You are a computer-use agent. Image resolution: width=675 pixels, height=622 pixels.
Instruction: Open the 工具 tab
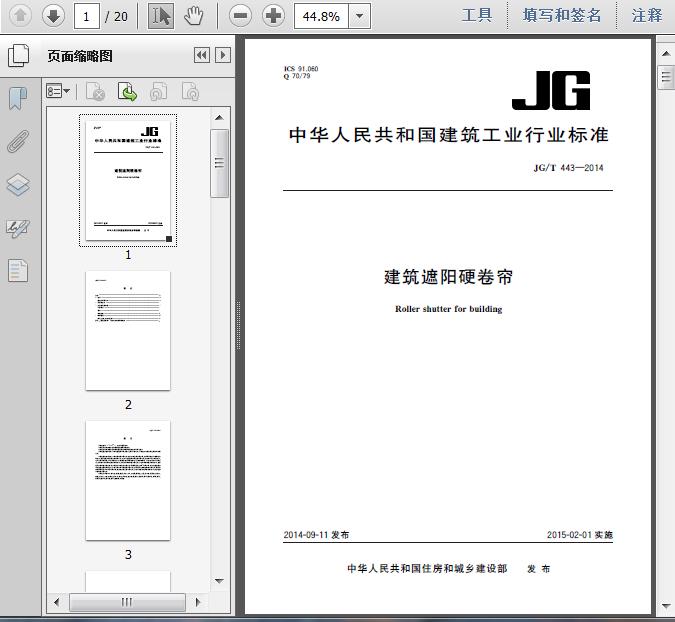477,15
